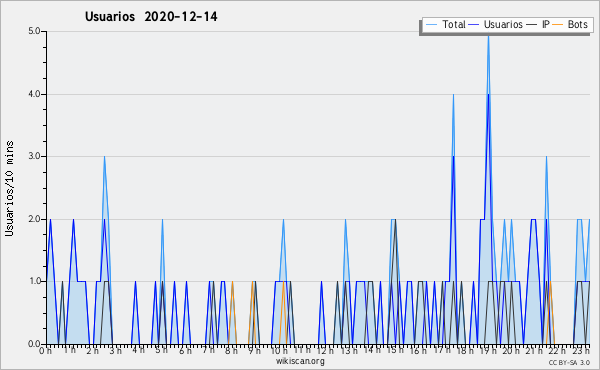
Task: Click the dark blue Usuarios legend line
Action: 474,25
